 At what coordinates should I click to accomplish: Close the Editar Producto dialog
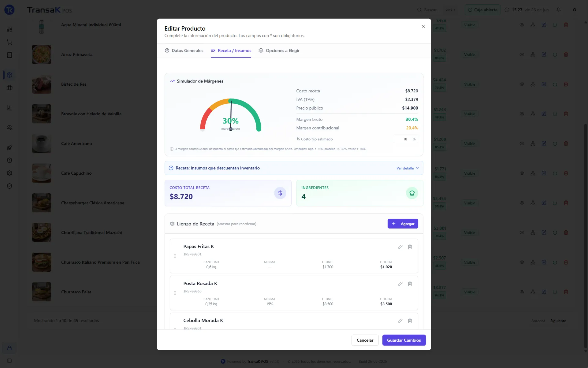(423, 26)
